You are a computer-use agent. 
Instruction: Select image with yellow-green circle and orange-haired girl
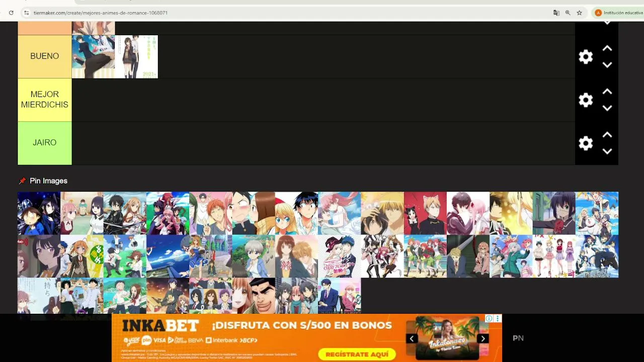point(82,256)
